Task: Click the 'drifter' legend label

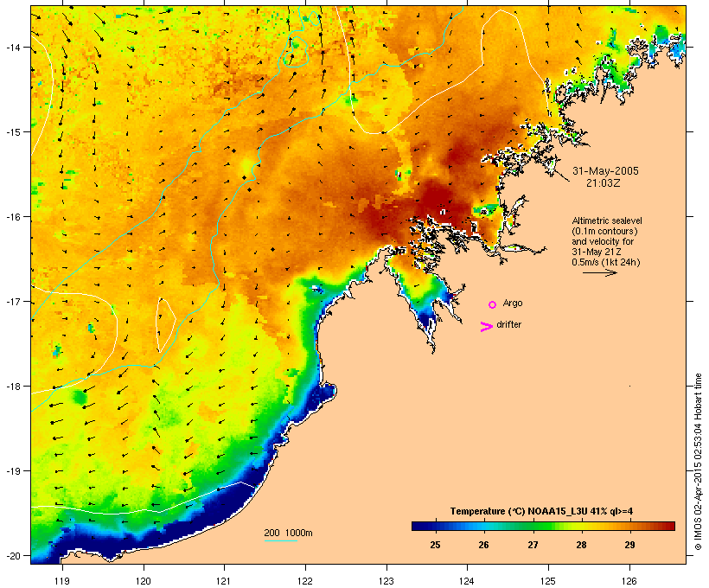Action: tap(509, 324)
